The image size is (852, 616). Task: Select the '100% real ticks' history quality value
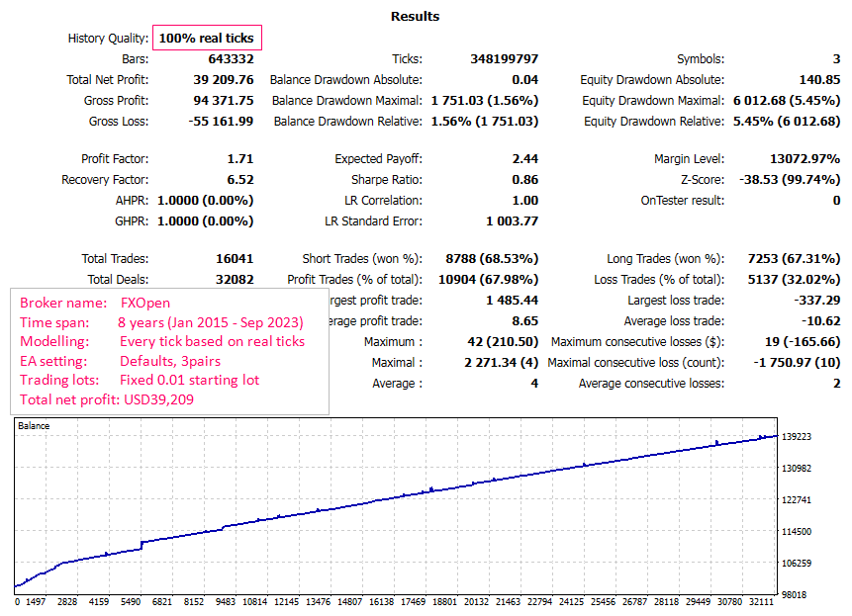click(207, 38)
